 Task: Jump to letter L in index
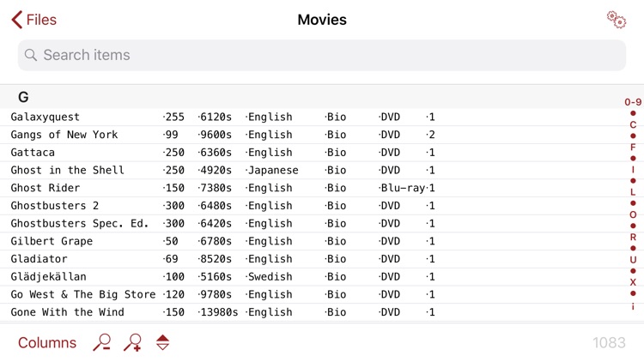633,192
